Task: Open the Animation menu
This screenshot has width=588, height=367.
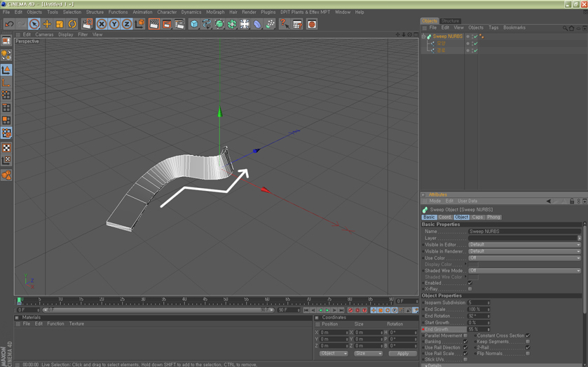Action: tap(142, 12)
